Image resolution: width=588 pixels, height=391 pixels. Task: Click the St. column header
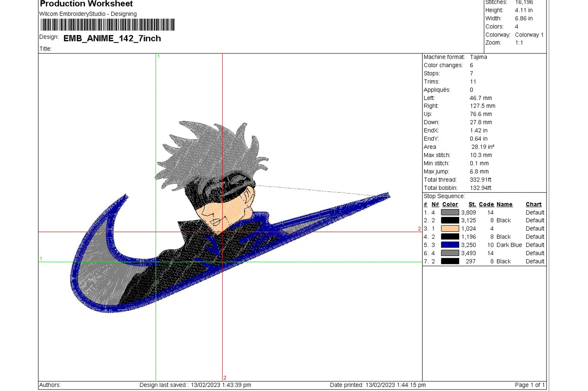click(x=472, y=204)
